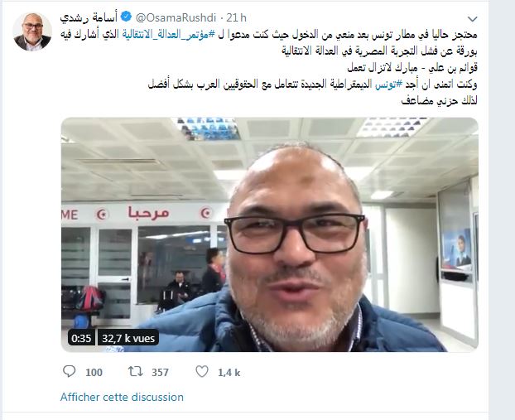
Task: Click the 0:35 video duration badge
Action: pyautogui.click(x=81, y=338)
